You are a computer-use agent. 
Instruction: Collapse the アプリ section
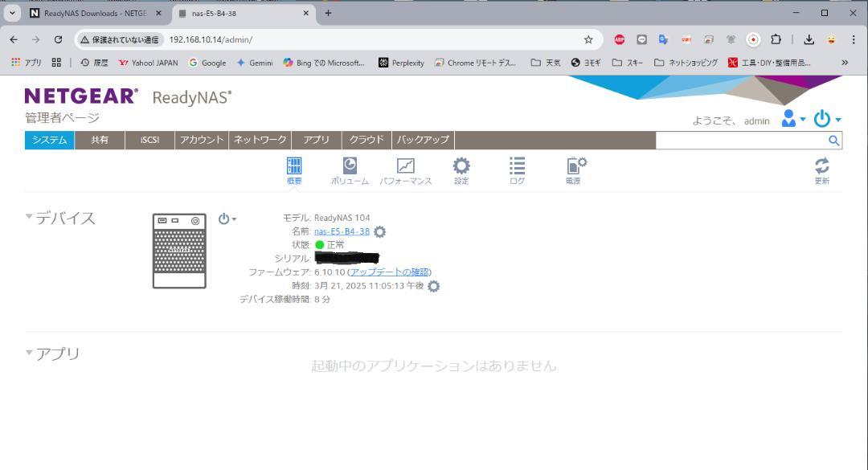(x=29, y=352)
